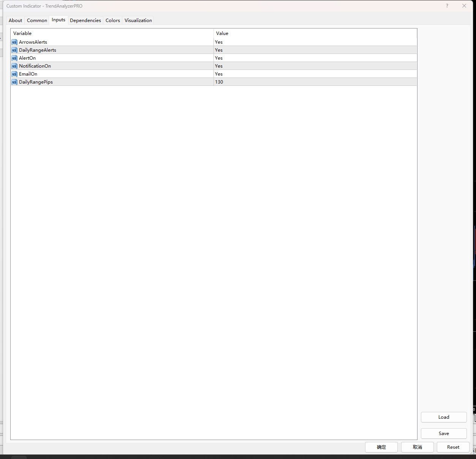The width and height of the screenshot is (476, 459).
Task: Open the Dependencies tab
Action: (85, 21)
